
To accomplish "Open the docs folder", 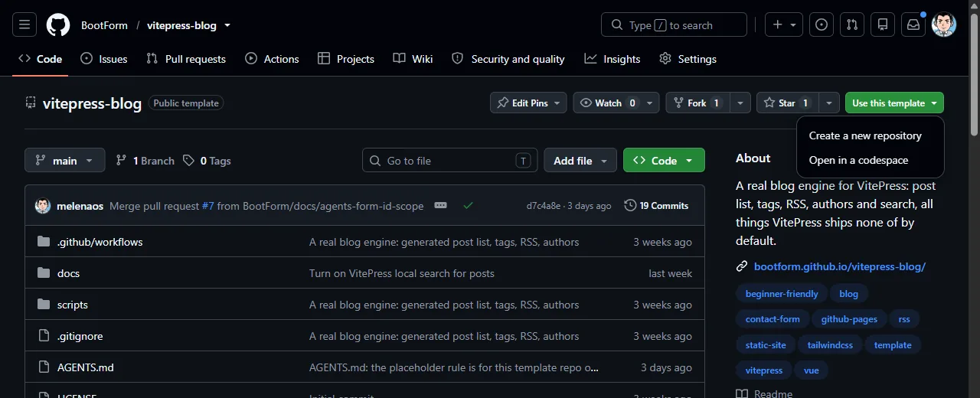I will tap(68, 273).
